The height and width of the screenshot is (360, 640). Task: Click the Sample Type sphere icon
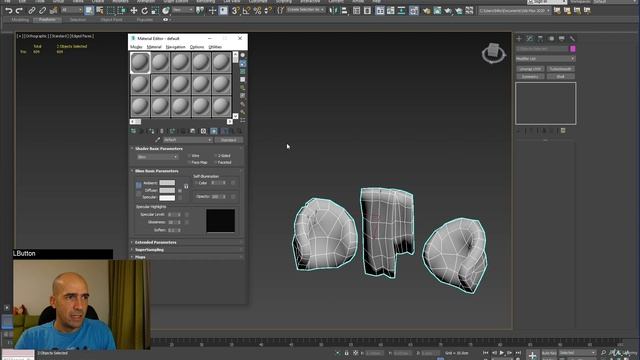243,55
